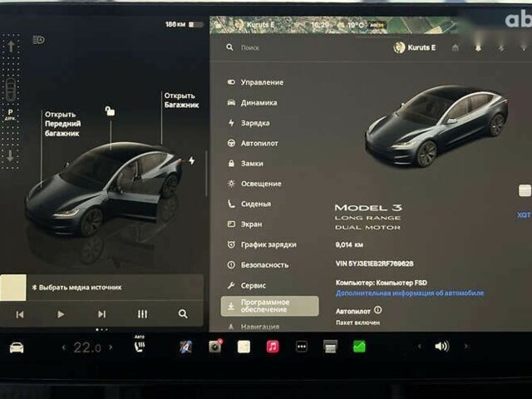
Task: Open the График зарядки menu
Action: coord(262,244)
